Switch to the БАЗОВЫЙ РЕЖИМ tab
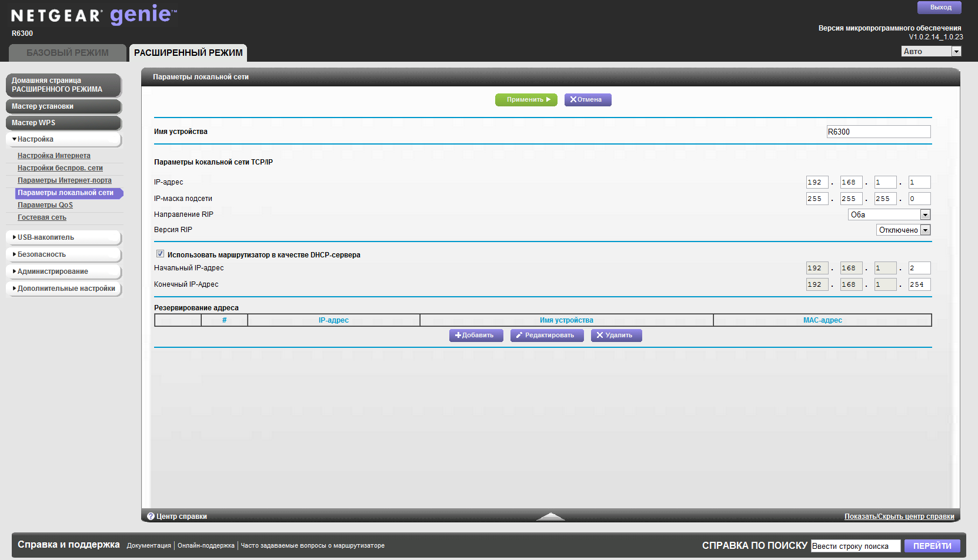Screen dimensions: 978x560 (68, 53)
